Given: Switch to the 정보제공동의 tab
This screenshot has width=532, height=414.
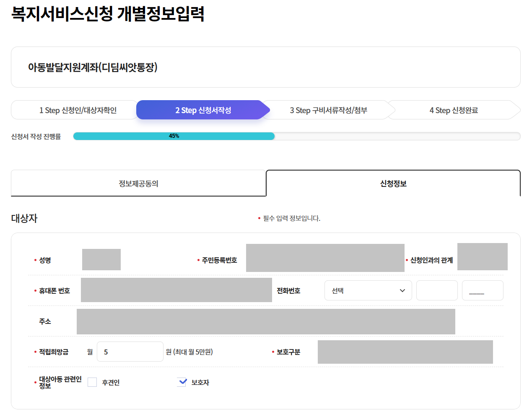Looking at the screenshot, I should [138, 183].
